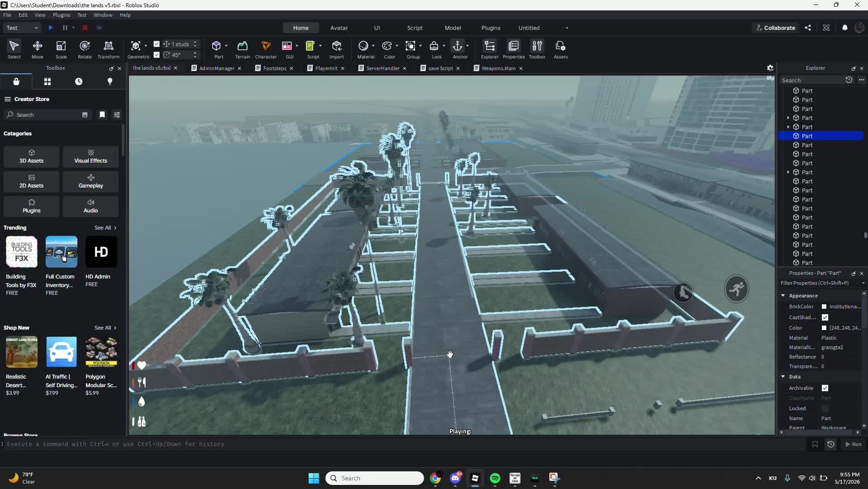Stop the running playtest
Image resolution: width=868 pixels, height=489 pixels.
point(85,28)
